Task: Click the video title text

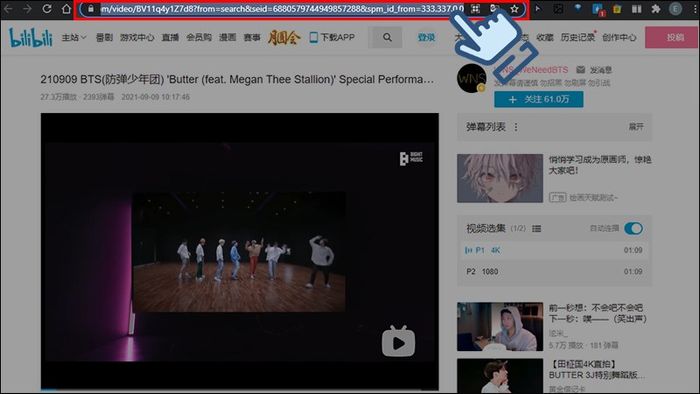Action: [x=237, y=79]
